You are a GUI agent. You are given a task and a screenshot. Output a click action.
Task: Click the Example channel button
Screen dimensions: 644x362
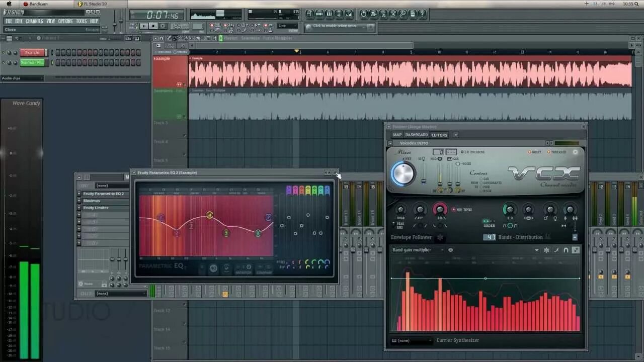32,52
